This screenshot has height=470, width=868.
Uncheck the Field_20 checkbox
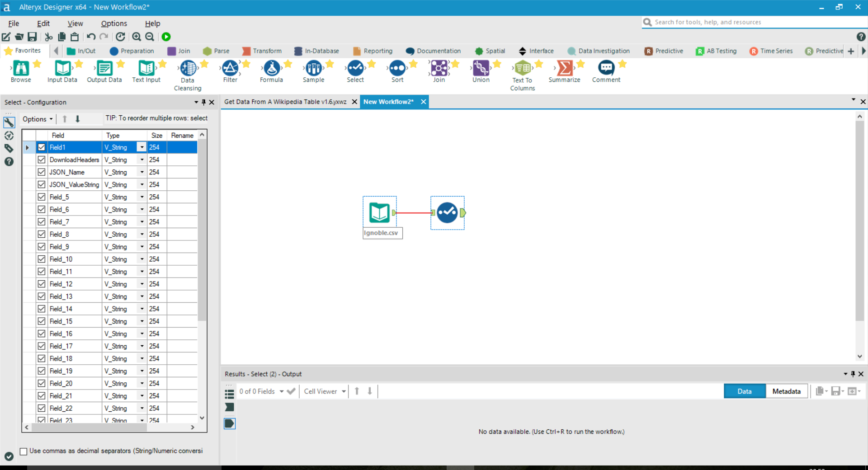click(42, 383)
